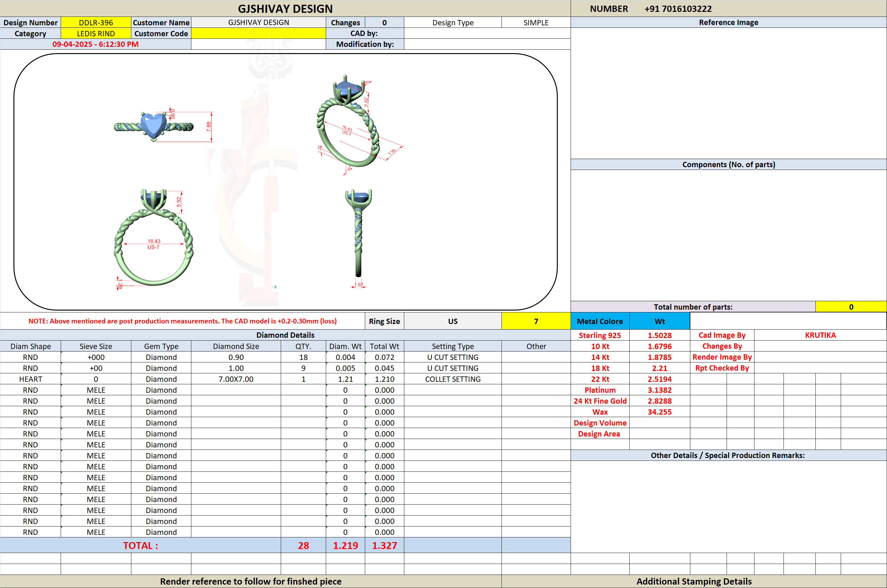Click the empty CAD by value cell
The height and width of the screenshot is (588, 887).
point(487,33)
